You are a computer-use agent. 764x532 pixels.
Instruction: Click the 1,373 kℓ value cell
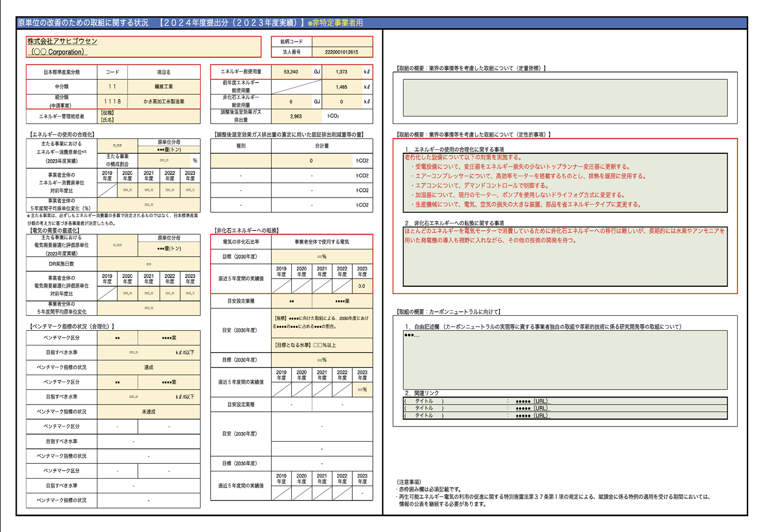[x=342, y=72]
